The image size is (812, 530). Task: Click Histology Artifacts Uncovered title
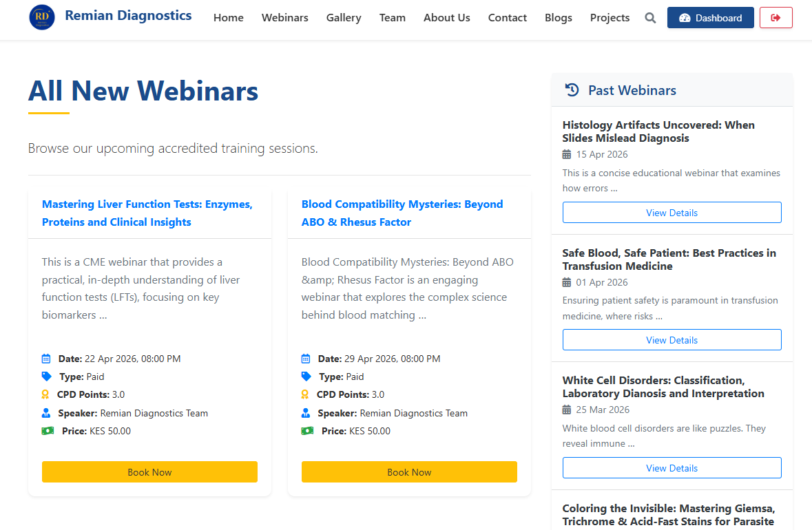tap(658, 131)
